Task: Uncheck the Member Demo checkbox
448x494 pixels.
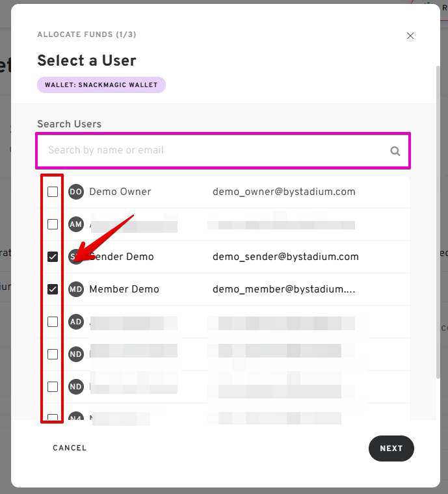Action: coord(53,289)
